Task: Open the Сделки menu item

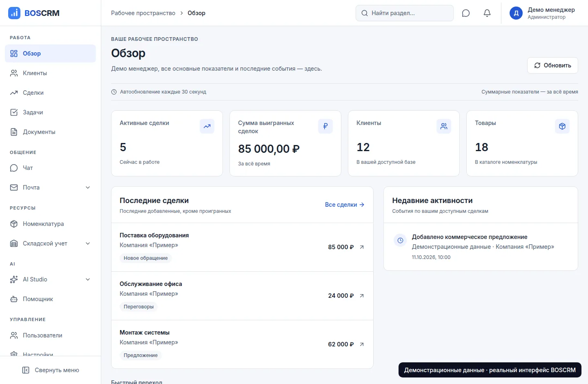Action: click(50, 93)
